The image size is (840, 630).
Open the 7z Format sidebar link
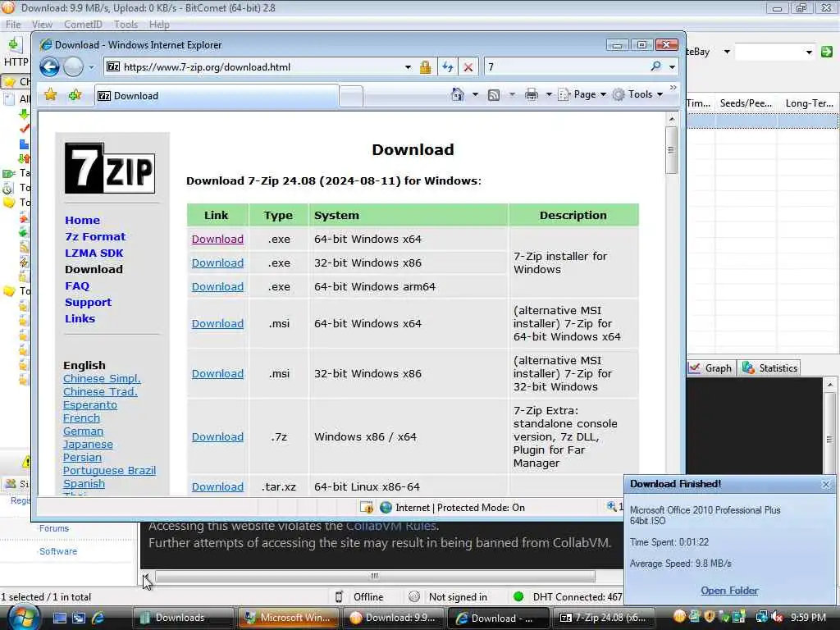coord(95,236)
